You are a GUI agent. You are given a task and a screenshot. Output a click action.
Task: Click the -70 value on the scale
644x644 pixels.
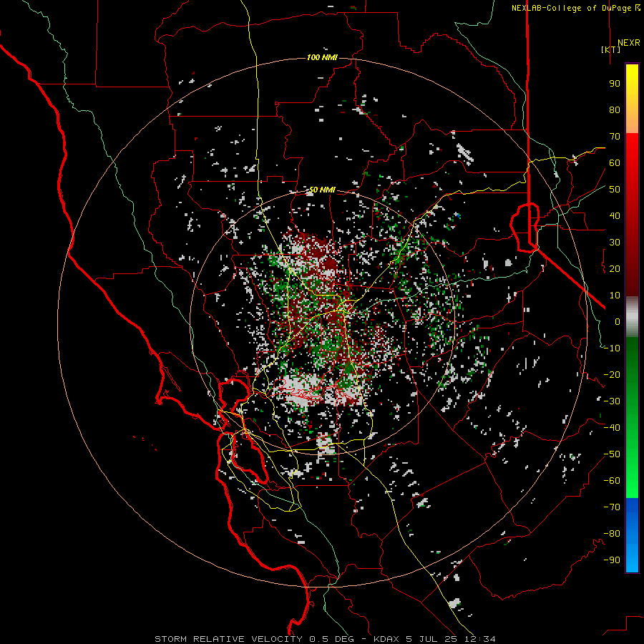point(612,507)
